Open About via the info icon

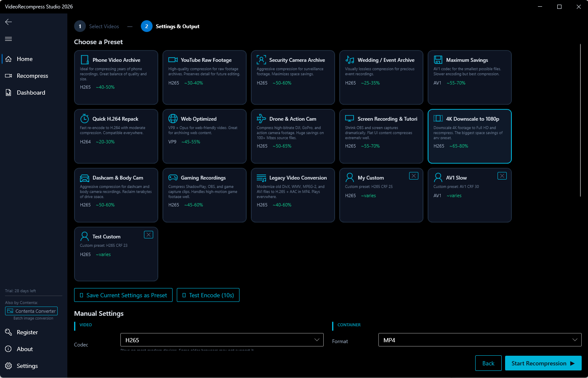[9, 349]
